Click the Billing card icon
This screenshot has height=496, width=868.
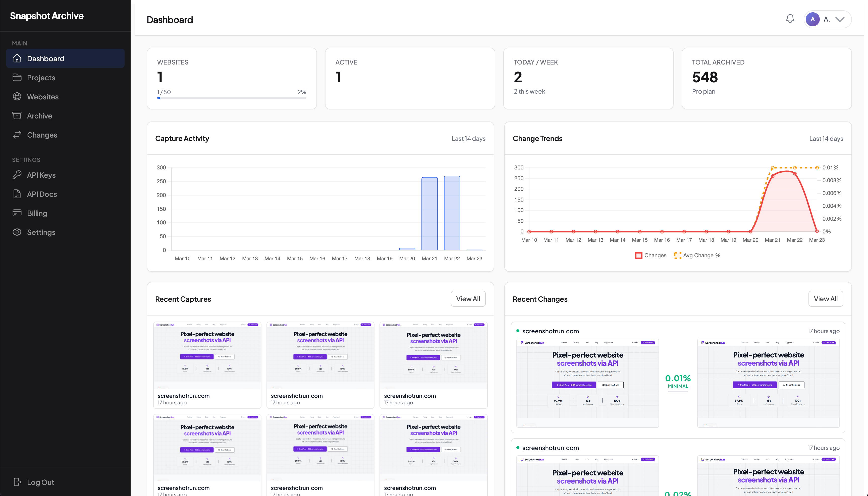click(17, 213)
